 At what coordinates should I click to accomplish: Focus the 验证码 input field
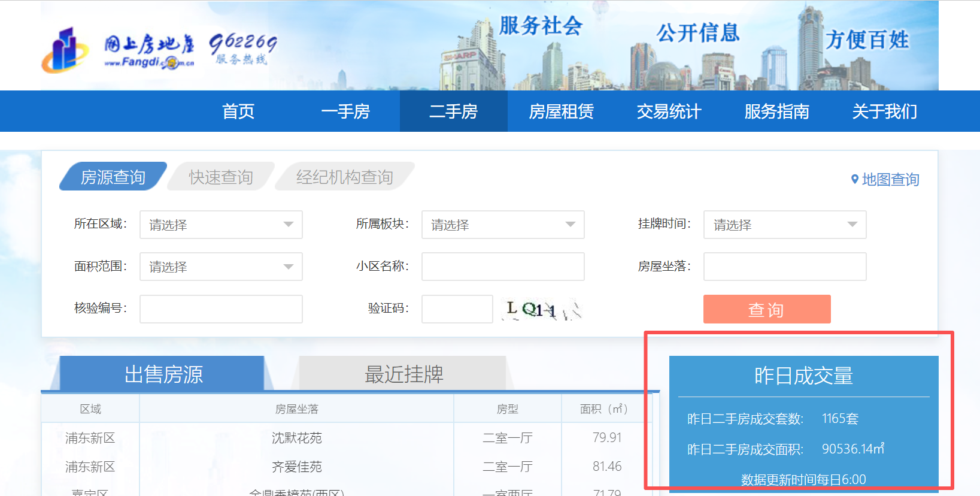[x=457, y=309]
